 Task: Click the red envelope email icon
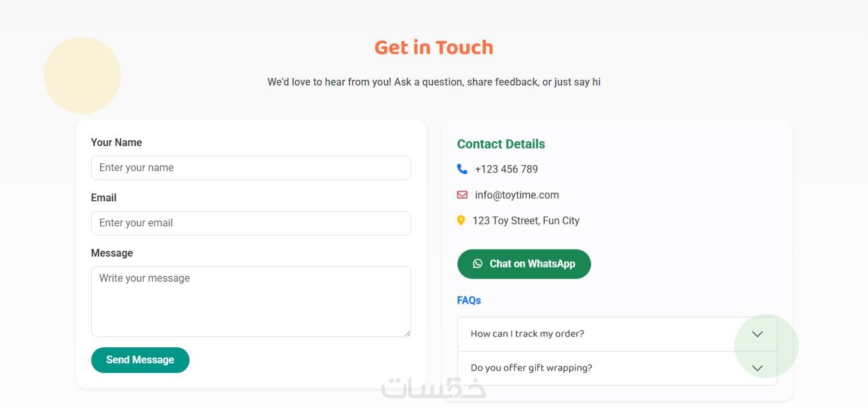pos(462,195)
